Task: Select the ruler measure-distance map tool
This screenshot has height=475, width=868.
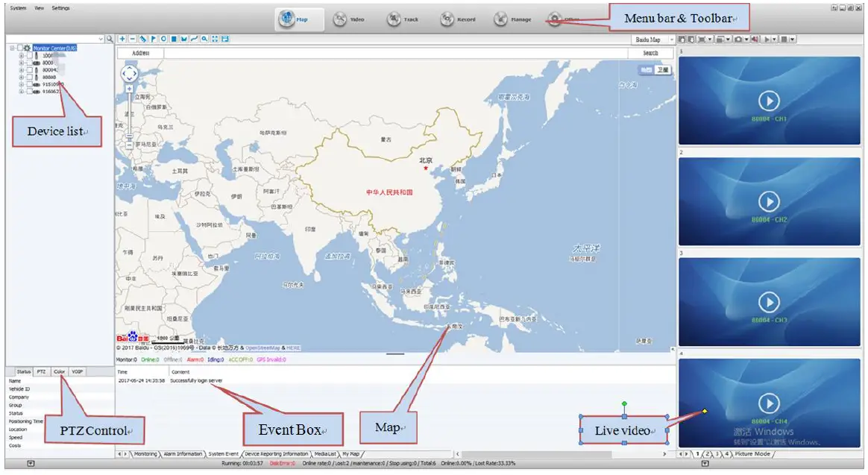Action: (143, 39)
